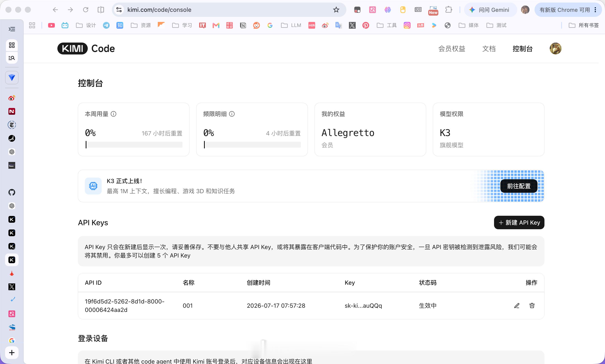Open the Kimi account avatar menu
The width and height of the screenshot is (605, 364).
(555, 49)
